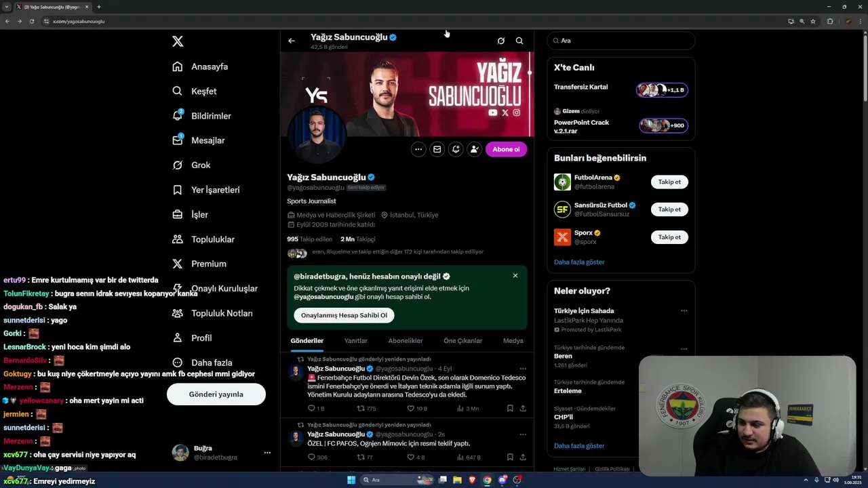Bookmark the Tedesco post

click(x=510, y=409)
